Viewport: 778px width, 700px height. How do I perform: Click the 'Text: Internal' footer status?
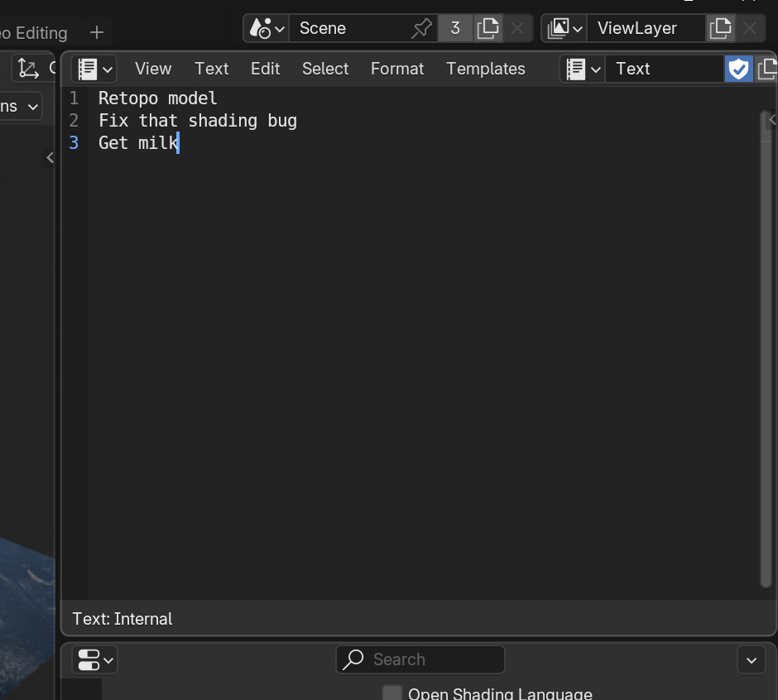(x=122, y=619)
